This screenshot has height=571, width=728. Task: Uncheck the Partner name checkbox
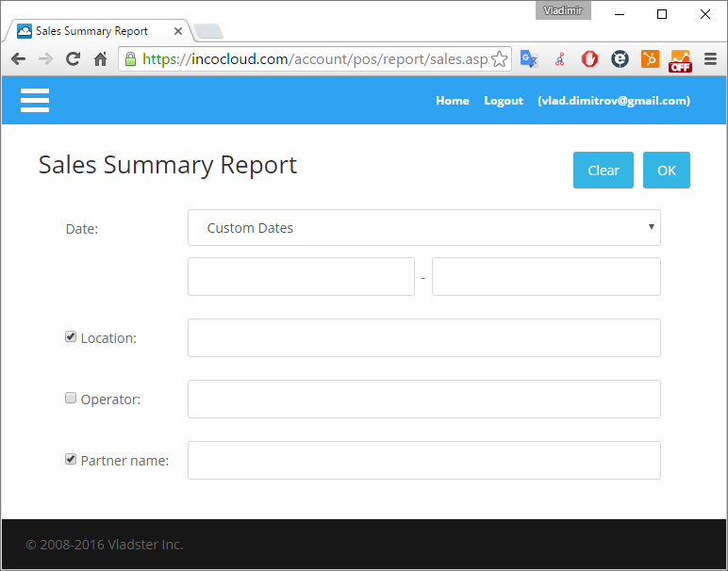tap(71, 459)
